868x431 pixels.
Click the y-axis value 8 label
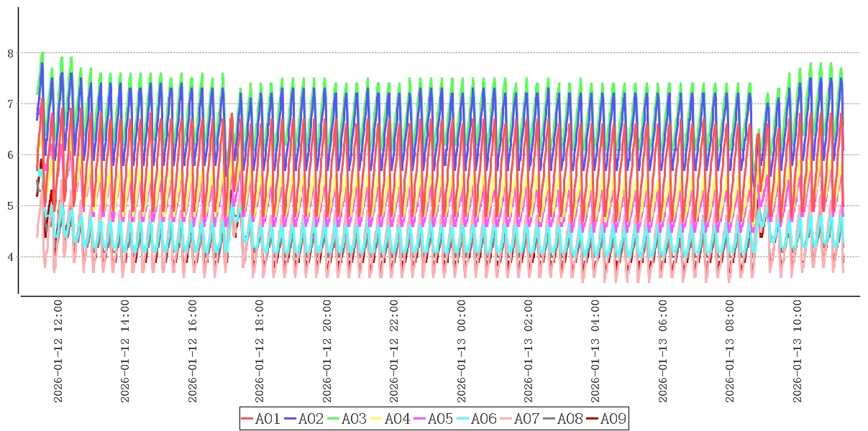11,53
